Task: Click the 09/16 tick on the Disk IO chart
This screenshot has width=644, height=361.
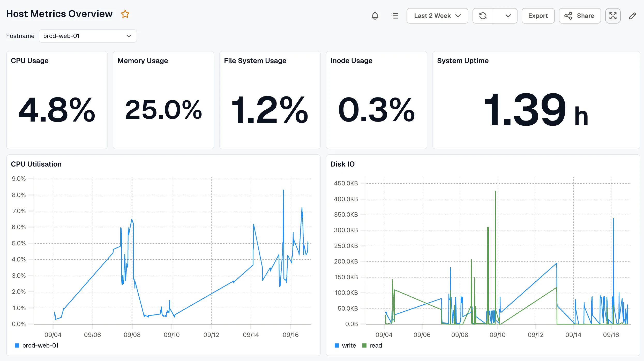Action: coord(611,335)
